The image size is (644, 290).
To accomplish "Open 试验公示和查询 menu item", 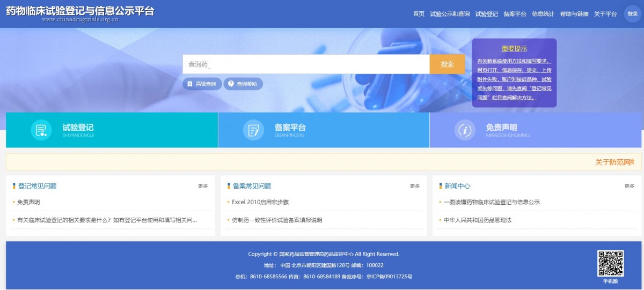I will point(450,14).
